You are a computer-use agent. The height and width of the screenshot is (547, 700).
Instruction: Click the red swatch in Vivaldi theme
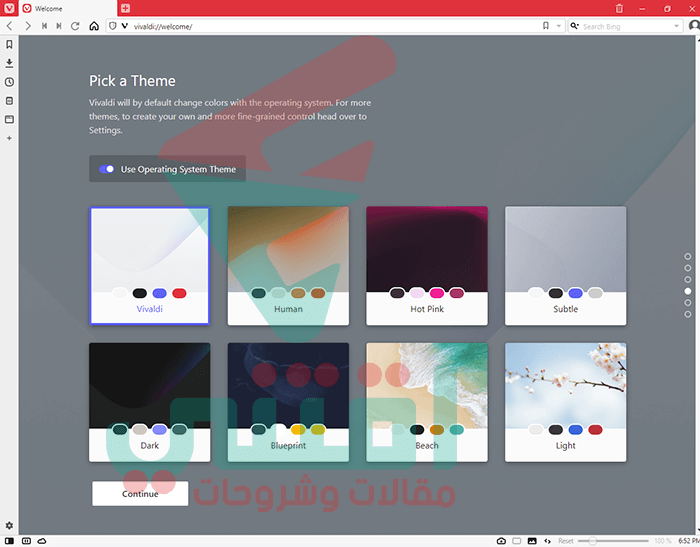pos(179,293)
